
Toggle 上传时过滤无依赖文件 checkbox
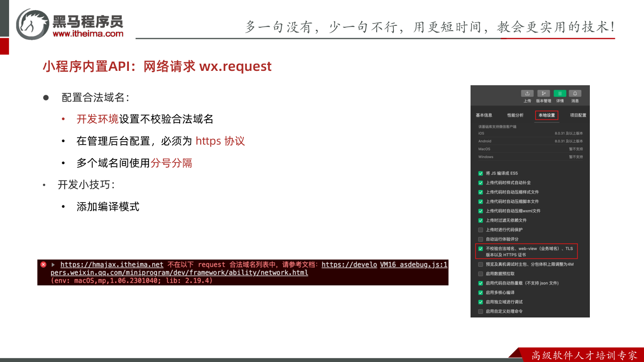(481, 220)
